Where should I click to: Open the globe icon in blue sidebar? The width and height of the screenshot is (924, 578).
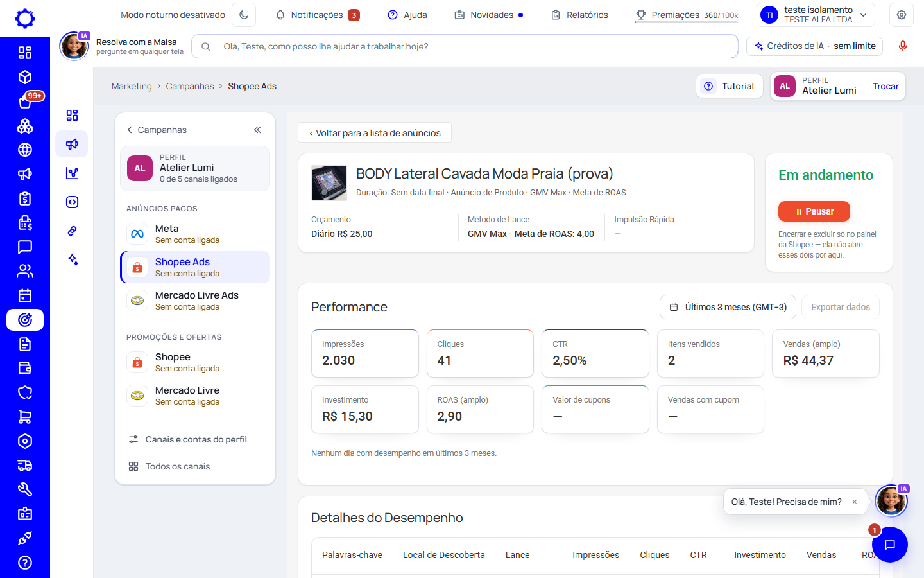(x=25, y=150)
